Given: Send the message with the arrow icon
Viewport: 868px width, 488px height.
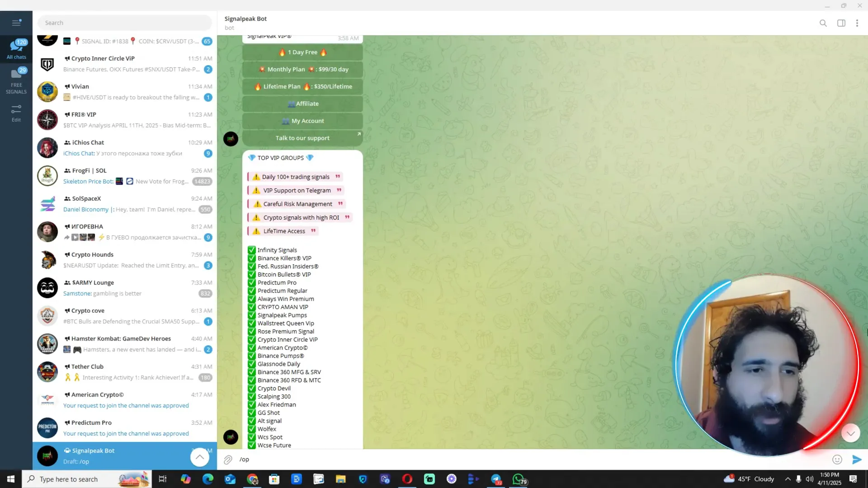Looking at the screenshot, I should 856,460.
